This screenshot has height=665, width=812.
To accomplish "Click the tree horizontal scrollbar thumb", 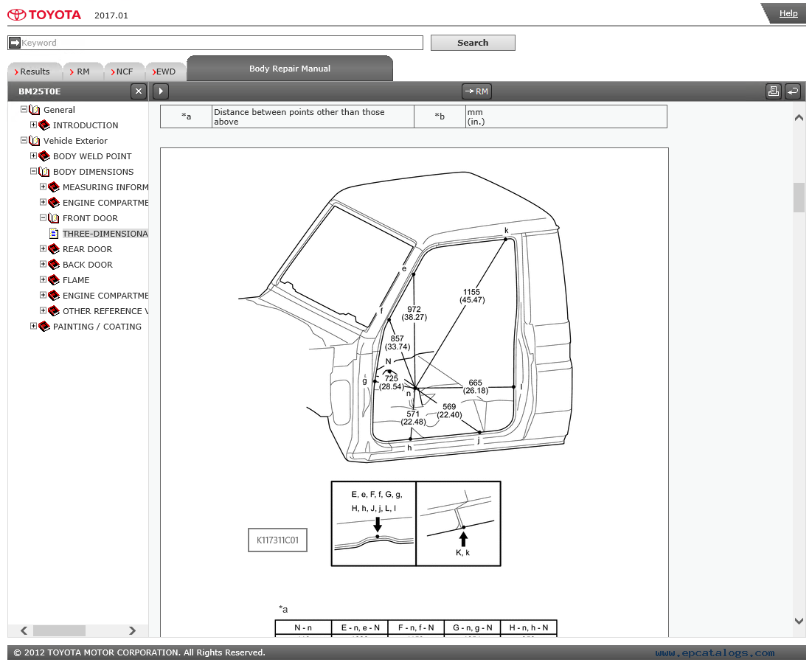I will [59, 630].
